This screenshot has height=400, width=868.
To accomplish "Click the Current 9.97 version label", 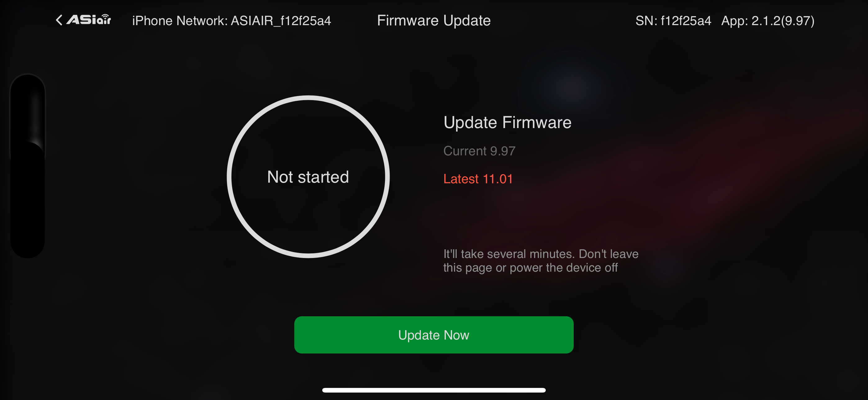I will (479, 151).
